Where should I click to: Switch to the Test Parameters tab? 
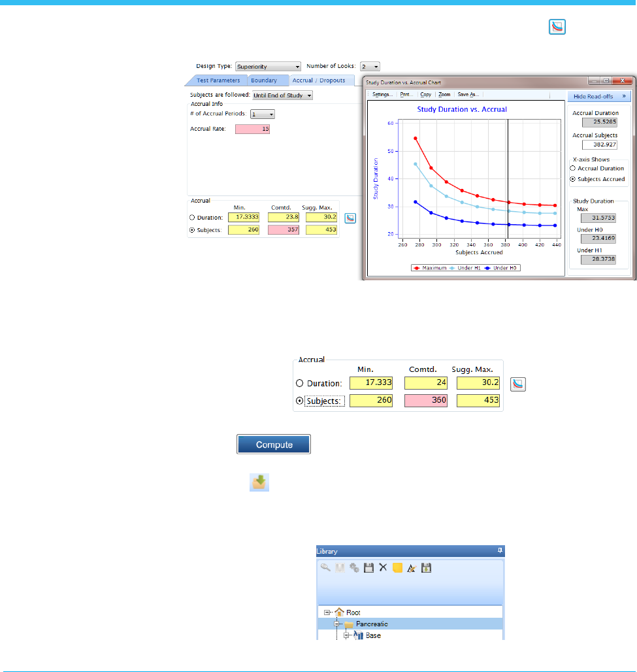click(218, 80)
